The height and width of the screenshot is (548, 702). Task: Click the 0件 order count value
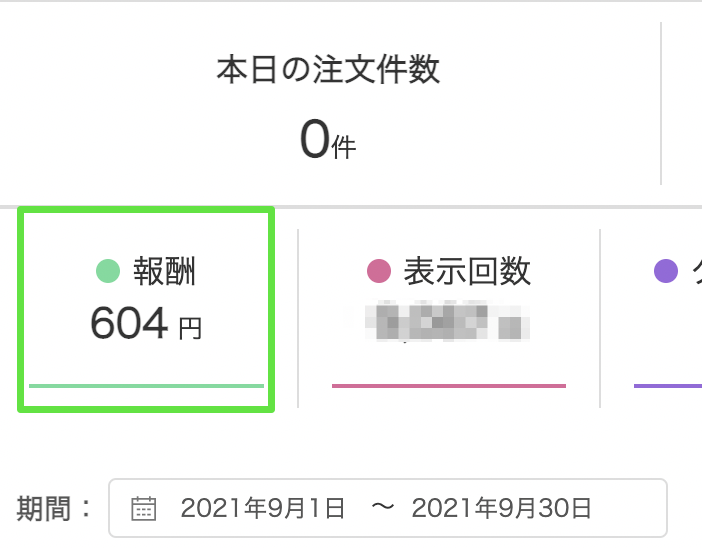(x=328, y=139)
